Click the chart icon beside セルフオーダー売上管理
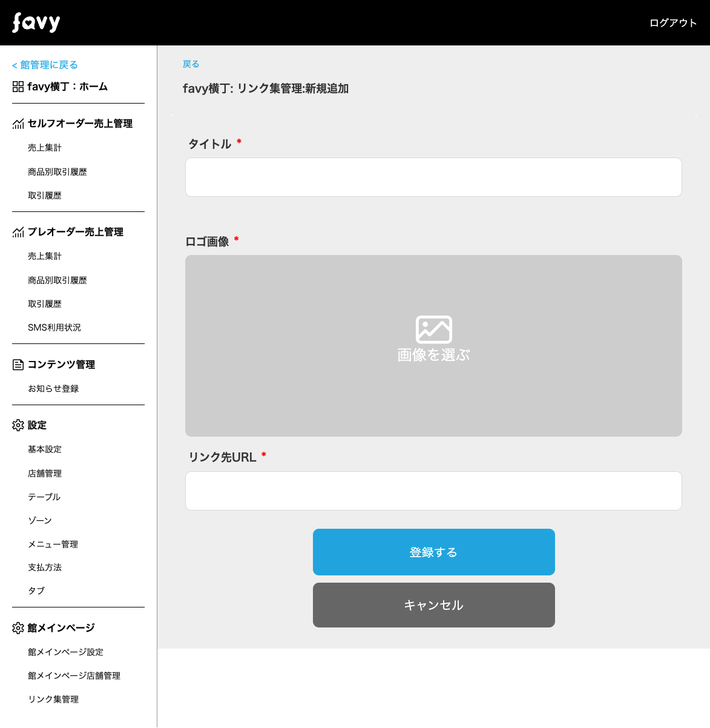 point(18,124)
